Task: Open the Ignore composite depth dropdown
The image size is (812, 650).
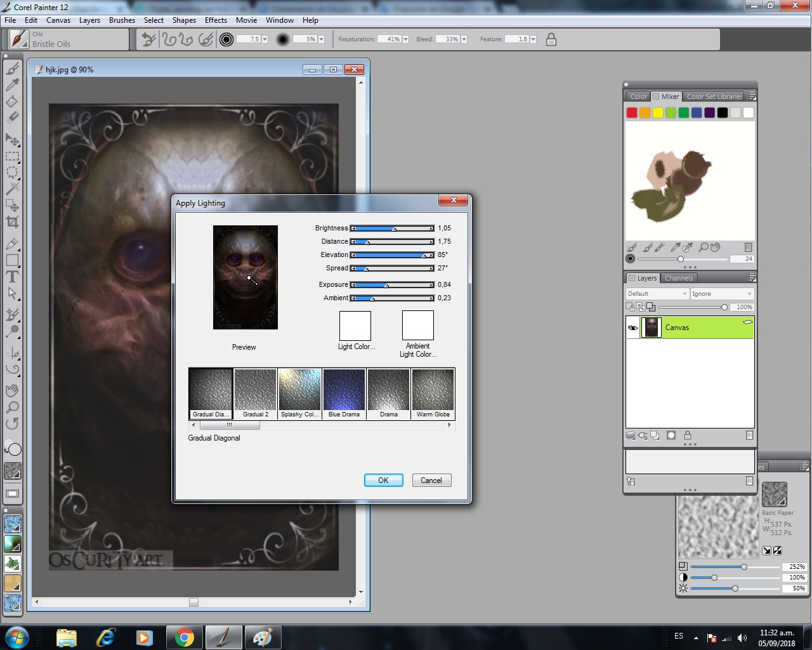Action: [722, 294]
